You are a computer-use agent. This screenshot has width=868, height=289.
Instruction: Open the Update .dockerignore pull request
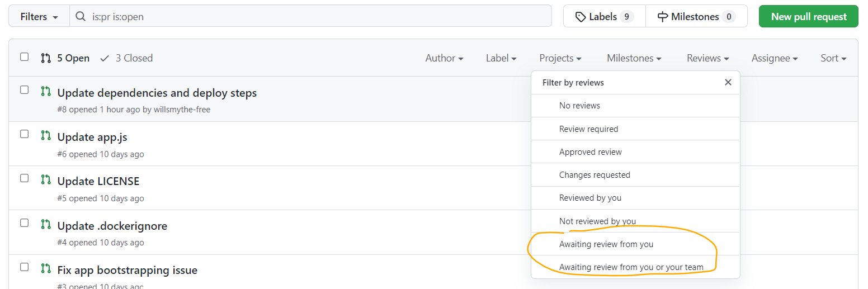(112, 226)
